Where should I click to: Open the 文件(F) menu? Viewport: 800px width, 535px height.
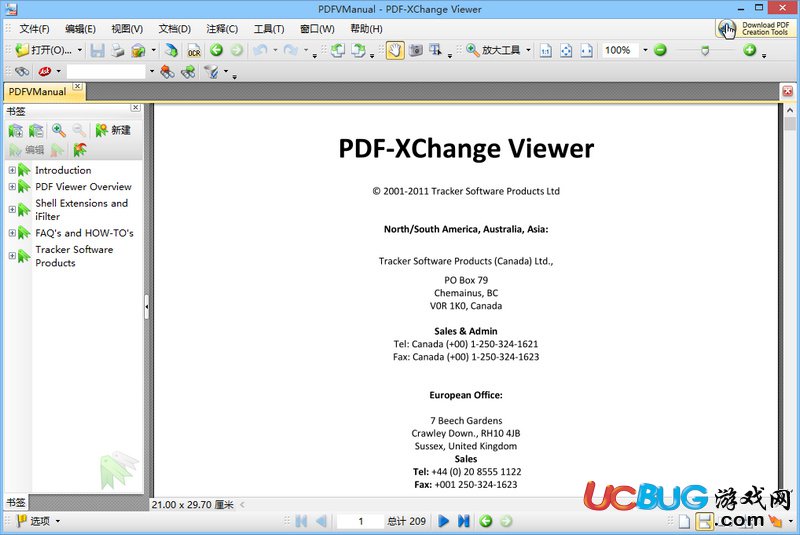coord(34,29)
